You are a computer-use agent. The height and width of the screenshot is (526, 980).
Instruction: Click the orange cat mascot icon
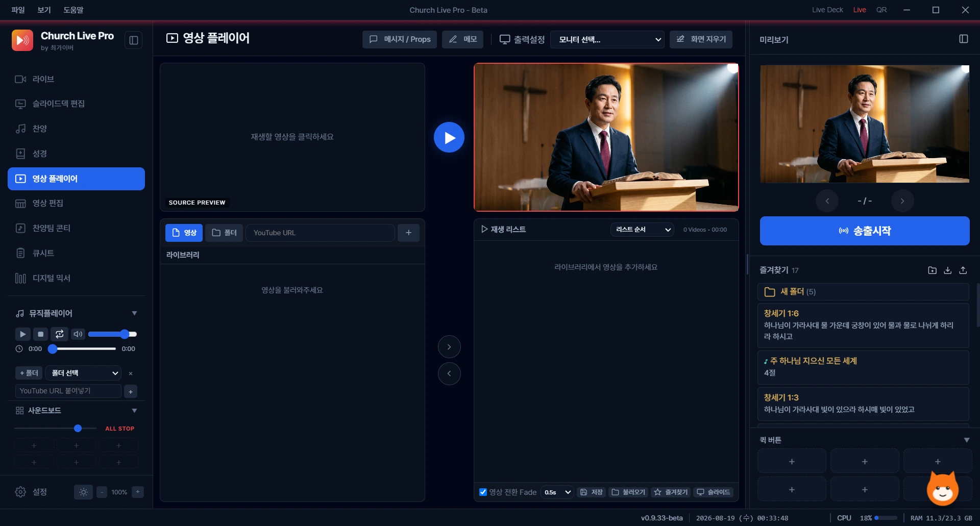pyautogui.click(x=943, y=489)
